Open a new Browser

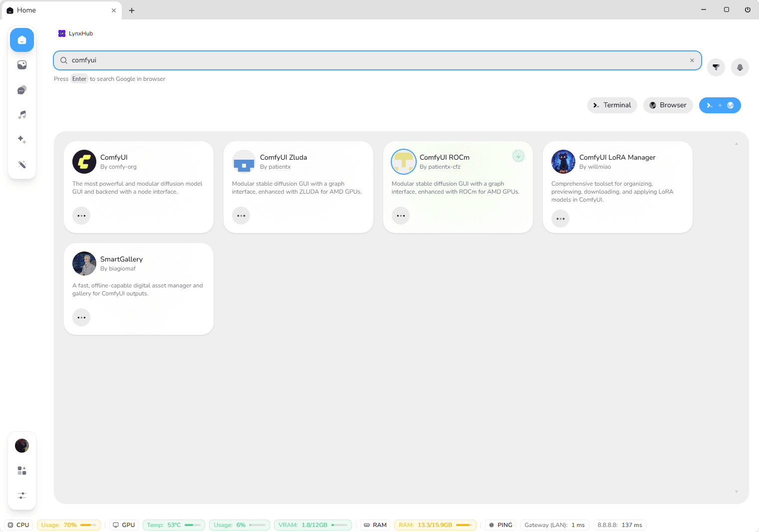[x=668, y=105]
